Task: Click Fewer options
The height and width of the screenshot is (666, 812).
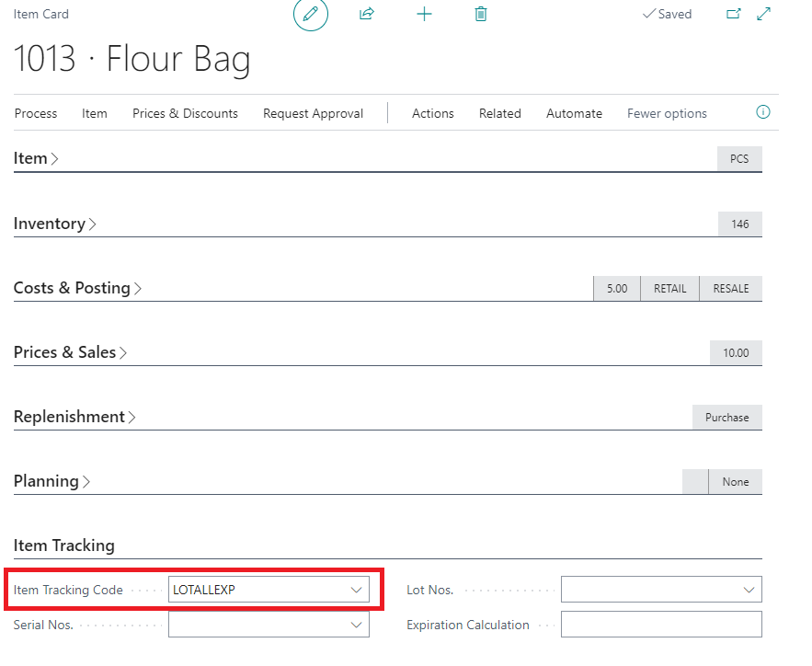Action: pyautogui.click(x=667, y=113)
